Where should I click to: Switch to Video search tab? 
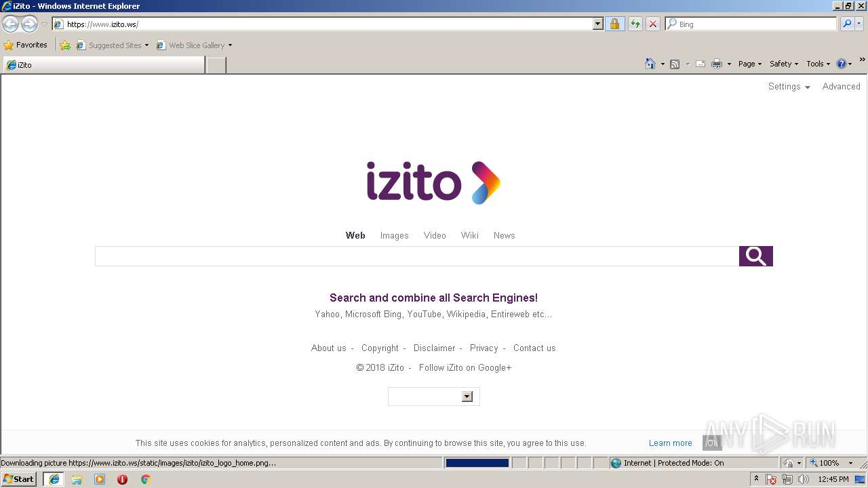pyautogui.click(x=435, y=236)
